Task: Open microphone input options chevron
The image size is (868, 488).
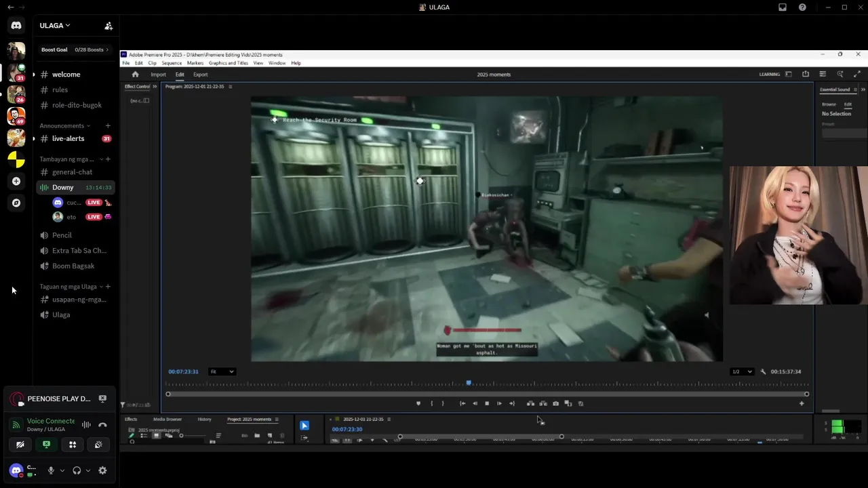Action: click(62, 470)
